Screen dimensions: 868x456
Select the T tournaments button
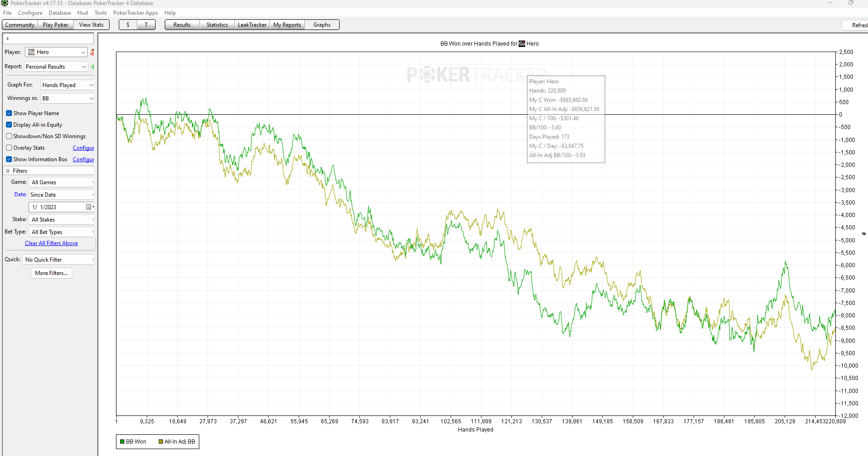click(146, 25)
